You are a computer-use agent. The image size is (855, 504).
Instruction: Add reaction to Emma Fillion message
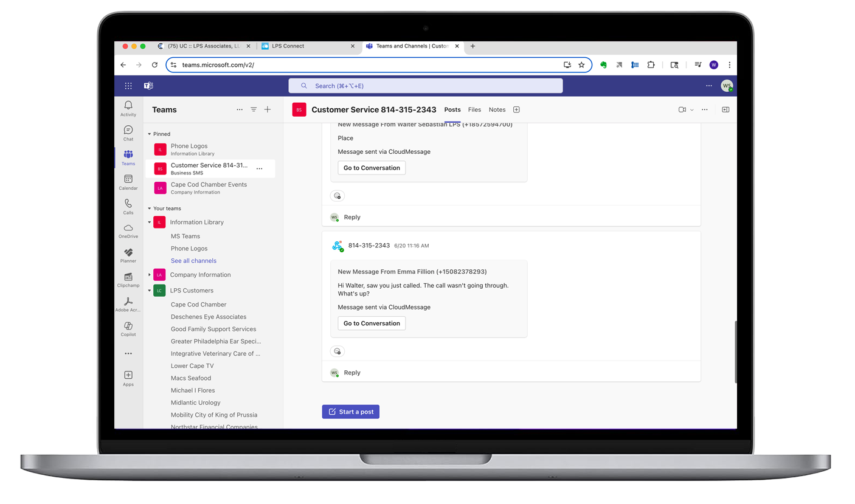(337, 351)
